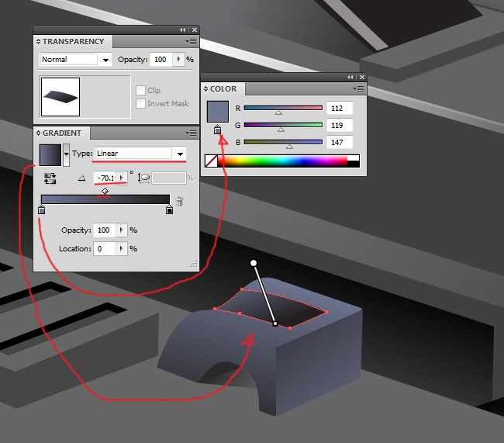The width and height of the screenshot is (504, 443).
Task: Click the white swatch beside the spectrum
Action: click(354, 157)
